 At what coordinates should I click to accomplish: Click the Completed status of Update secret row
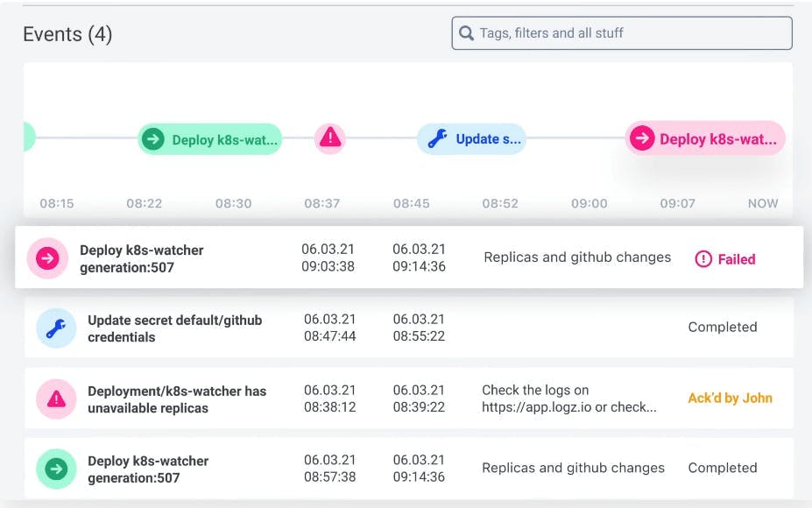pyautogui.click(x=722, y=327)
